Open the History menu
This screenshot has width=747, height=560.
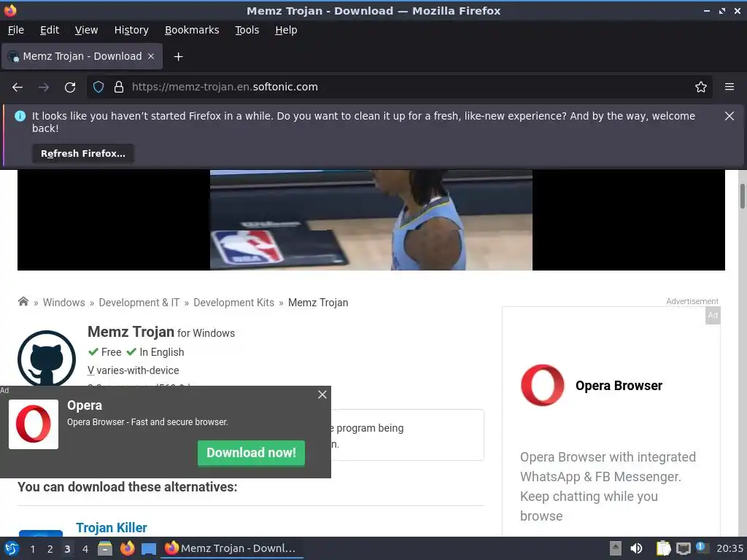pos(131,30)
